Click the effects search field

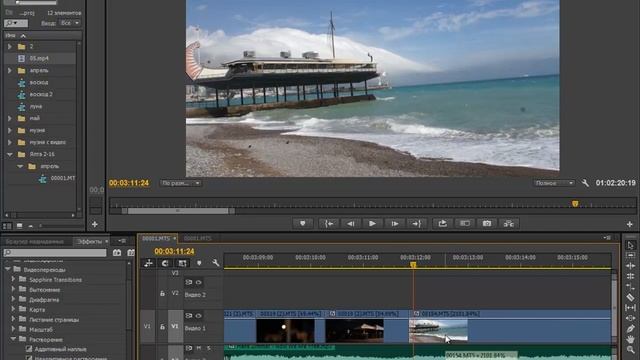(x=55, y=253)
